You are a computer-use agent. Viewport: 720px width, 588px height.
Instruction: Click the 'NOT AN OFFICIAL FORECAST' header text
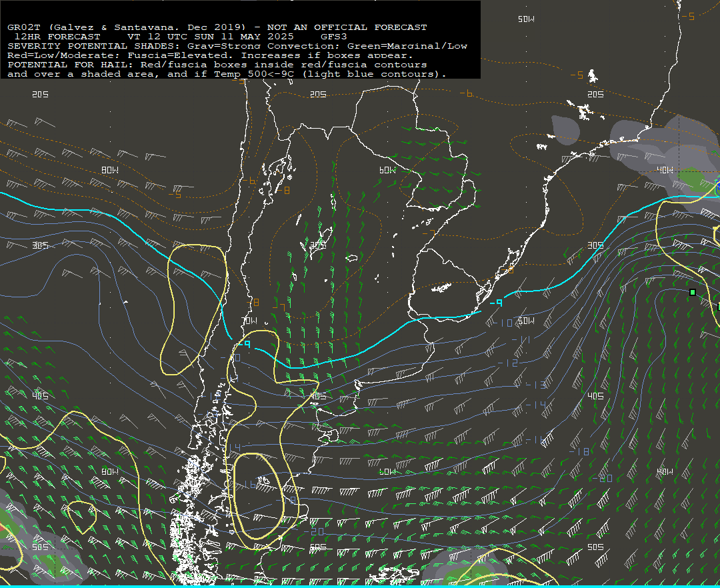(347, 27)
